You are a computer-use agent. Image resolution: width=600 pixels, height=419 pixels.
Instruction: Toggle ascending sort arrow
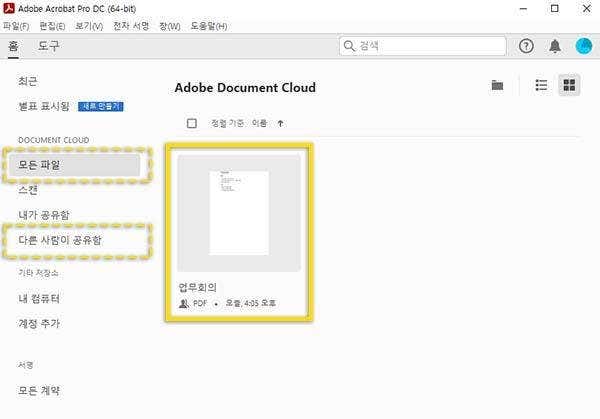[280, 123]
